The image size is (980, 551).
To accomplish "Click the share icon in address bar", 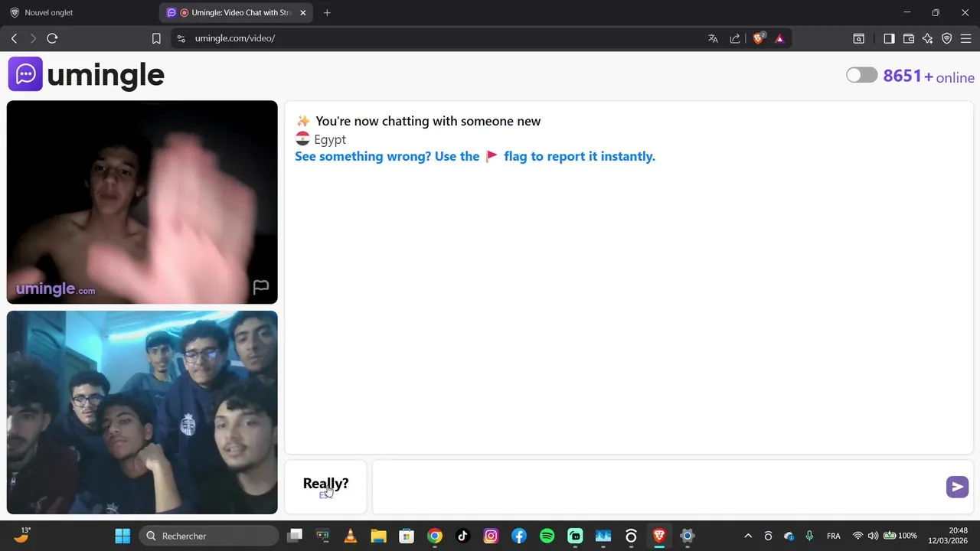I will coord(735,38).
